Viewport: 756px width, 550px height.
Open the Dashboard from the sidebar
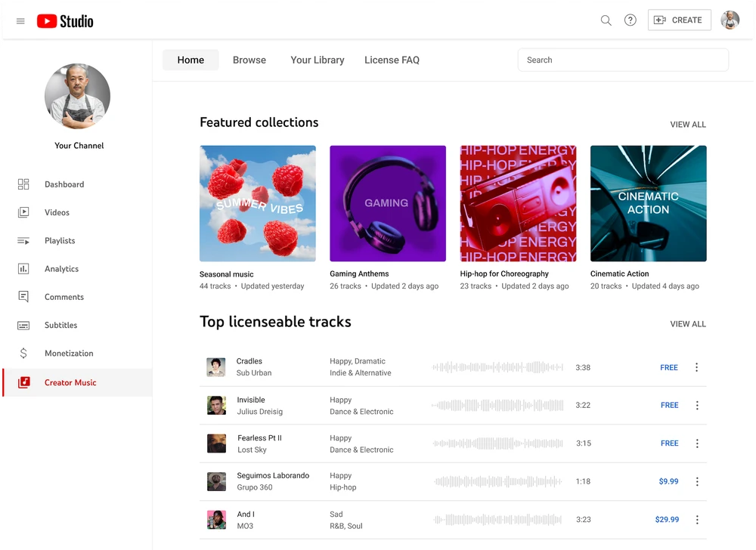point(23,184)
